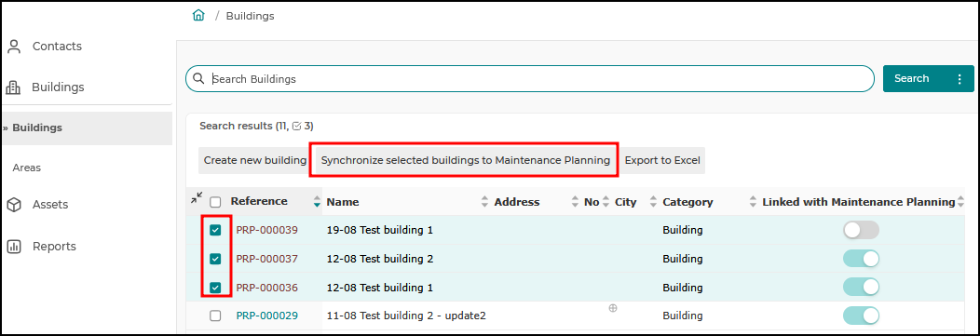Click the name '11-08 Test building 2 - update2'
The image size is (980, 336).
click(406, 316)
